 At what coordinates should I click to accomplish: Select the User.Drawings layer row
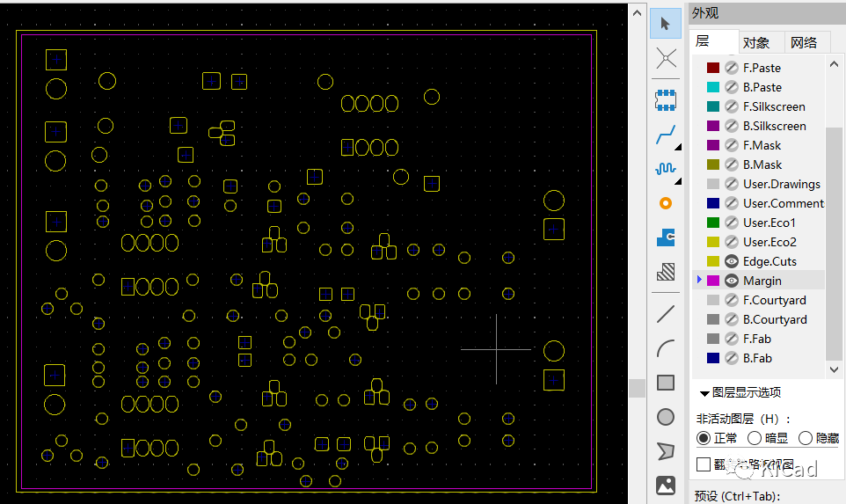759,184
